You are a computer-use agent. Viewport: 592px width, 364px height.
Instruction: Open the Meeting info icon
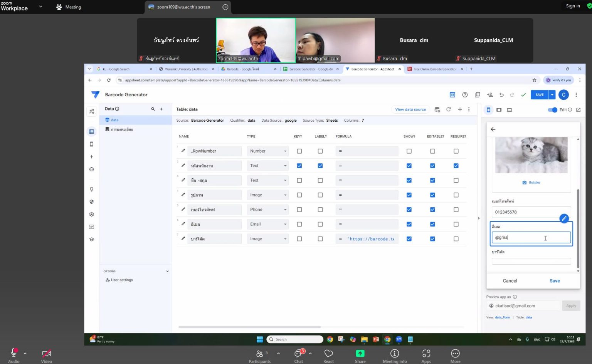394,354
